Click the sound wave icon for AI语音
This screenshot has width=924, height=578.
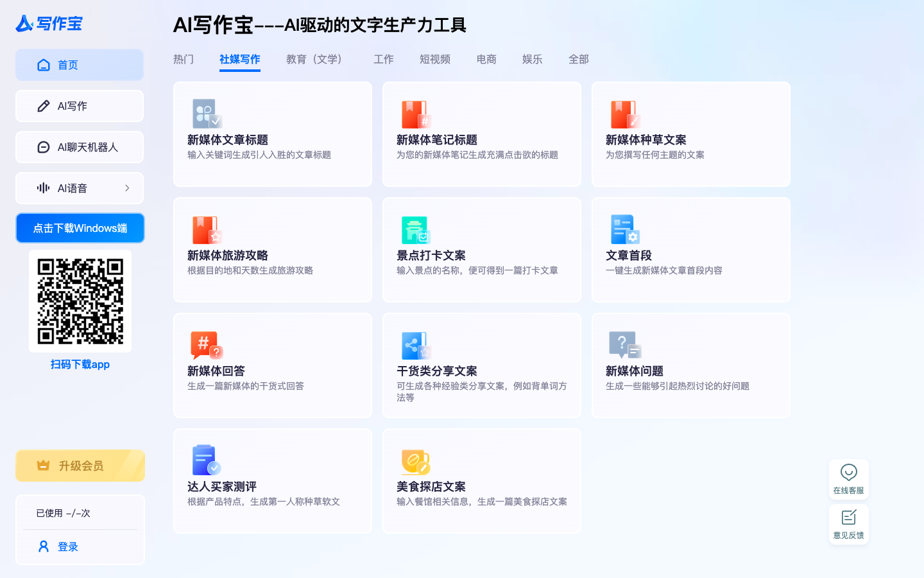coord(44,188)
